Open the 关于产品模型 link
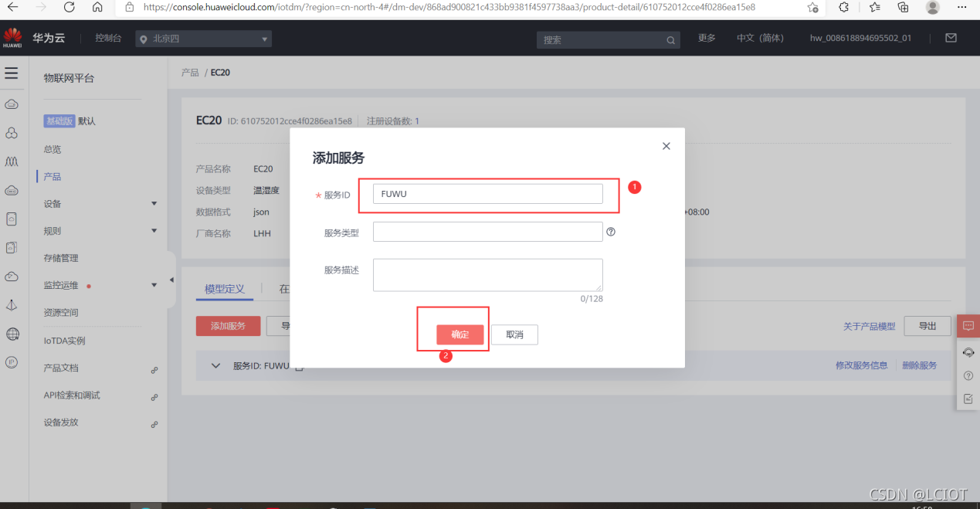The height and width of the screenshot is (509, 980). click(x=870, y=327)
